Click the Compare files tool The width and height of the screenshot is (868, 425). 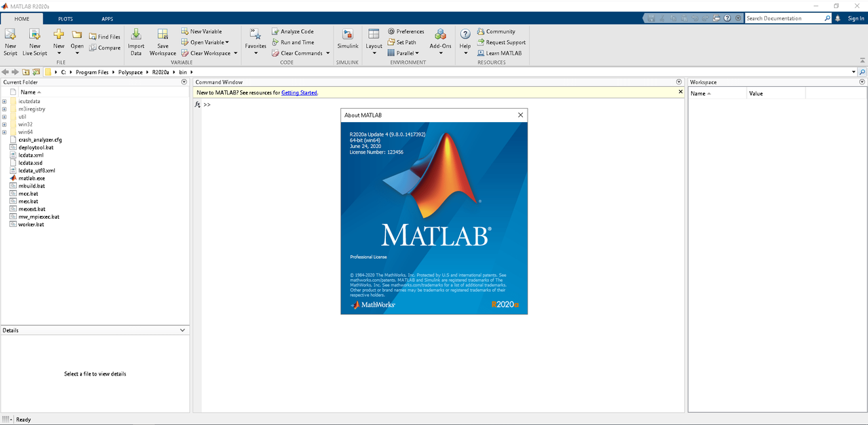coord(104,48)
